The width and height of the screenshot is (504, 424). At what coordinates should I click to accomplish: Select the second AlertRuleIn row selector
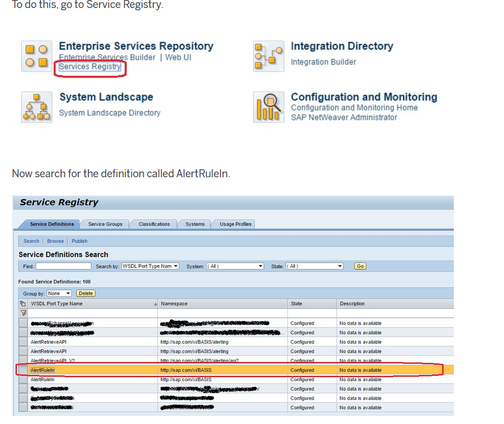point(23,380)
